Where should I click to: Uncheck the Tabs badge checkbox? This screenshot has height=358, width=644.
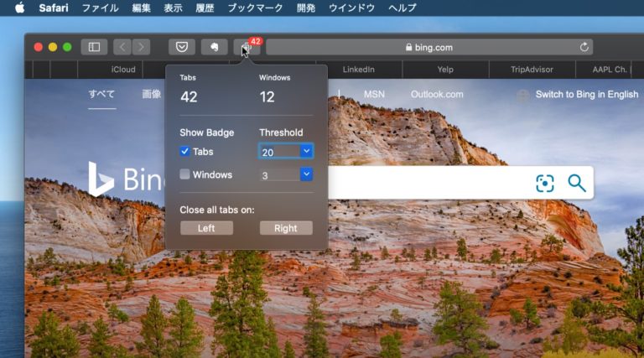point(184,152)
